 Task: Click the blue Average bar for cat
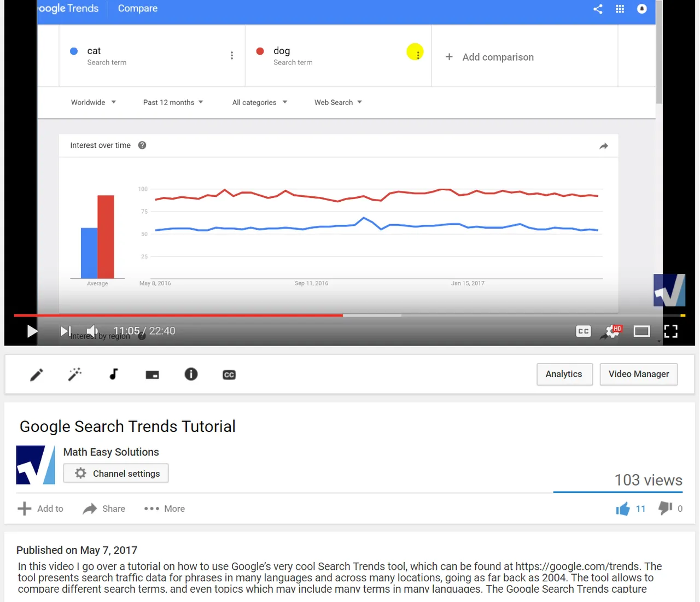89,253
